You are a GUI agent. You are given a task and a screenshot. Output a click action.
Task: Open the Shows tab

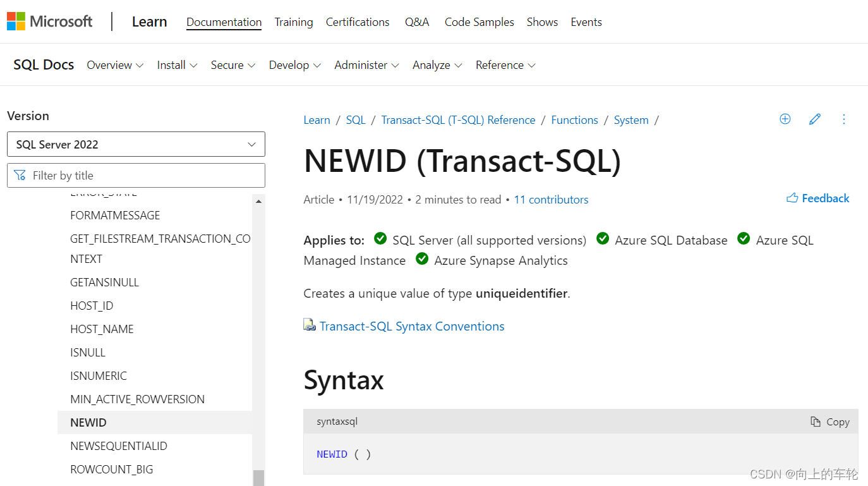point(542,22)
